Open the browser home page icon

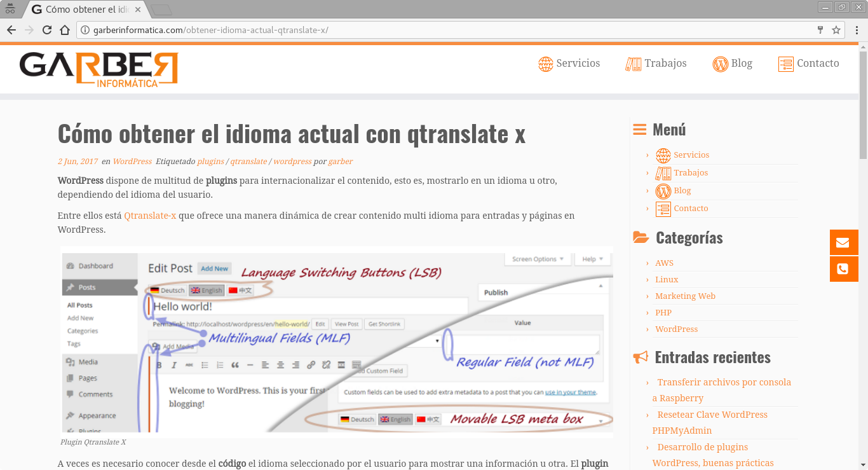64,30
